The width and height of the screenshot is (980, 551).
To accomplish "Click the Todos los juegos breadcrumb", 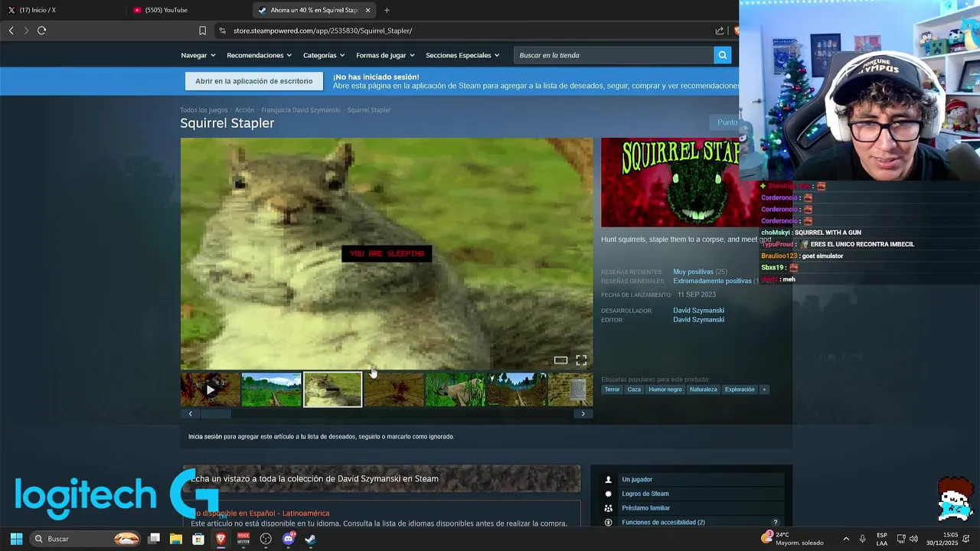I will click(204, 110).
